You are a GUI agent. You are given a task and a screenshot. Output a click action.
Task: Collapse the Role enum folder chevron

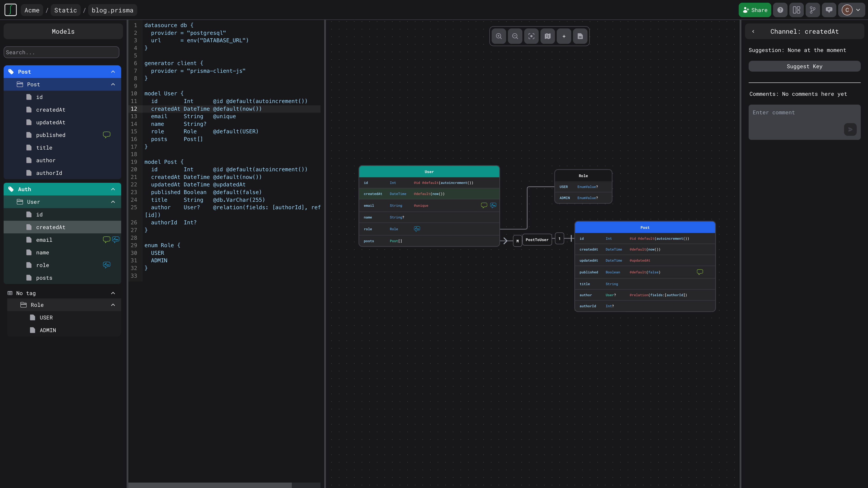tap(113, 305)
